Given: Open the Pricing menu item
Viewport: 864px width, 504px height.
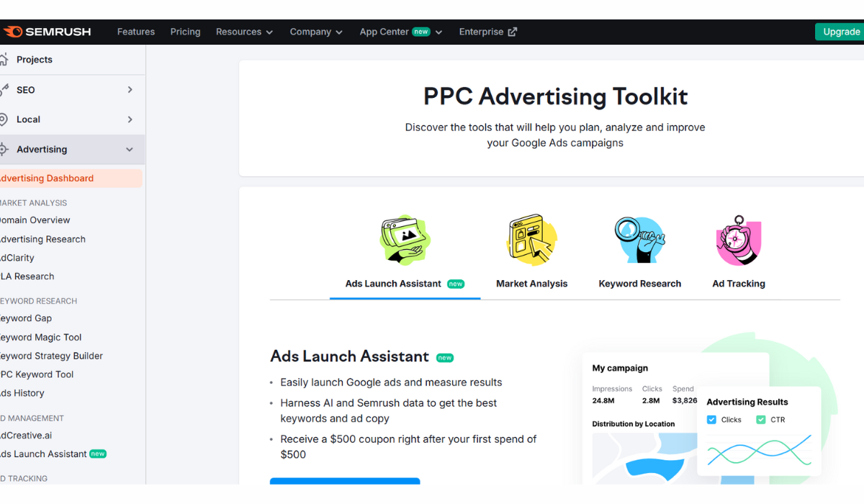Looking at the screenshot, I should [x=186, y=32].
